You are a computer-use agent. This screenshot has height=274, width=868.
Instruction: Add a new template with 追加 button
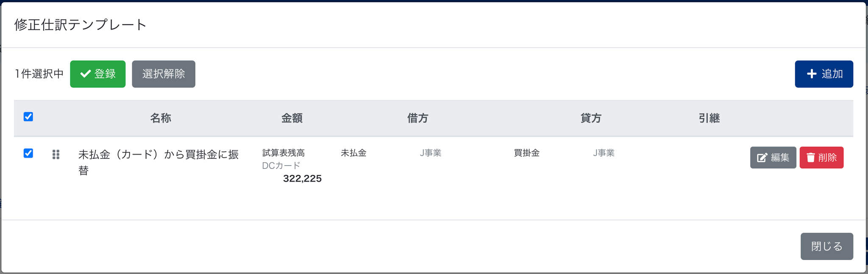[x=824, y=74]
